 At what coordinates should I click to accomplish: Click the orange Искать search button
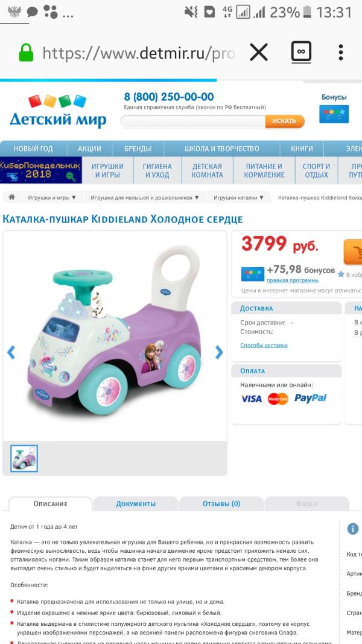pyautogui.click(x=285, y=121)
